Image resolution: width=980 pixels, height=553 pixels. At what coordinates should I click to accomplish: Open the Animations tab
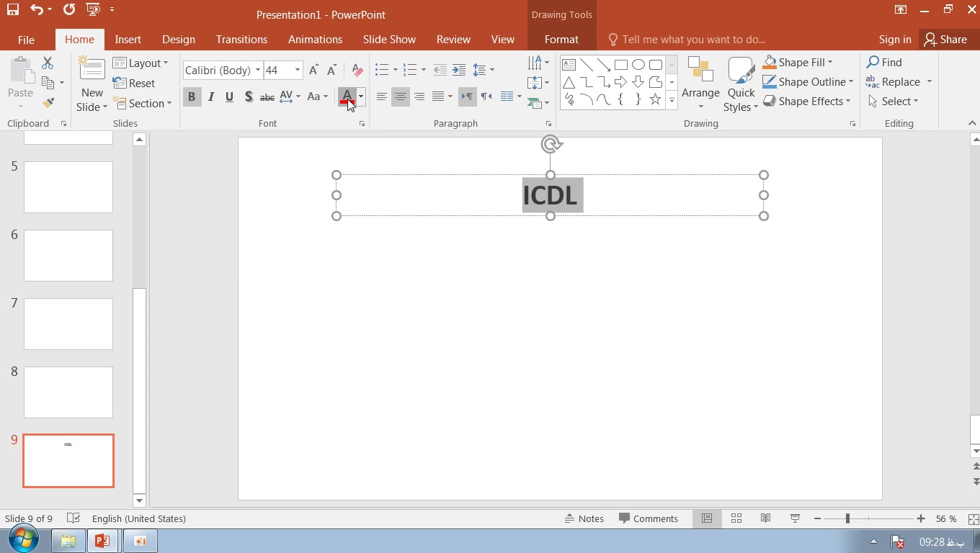[315, 40]
